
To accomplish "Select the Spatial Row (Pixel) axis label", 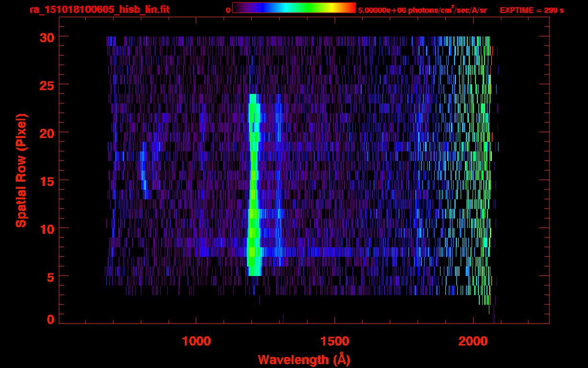I will click(x=22, y=170).
